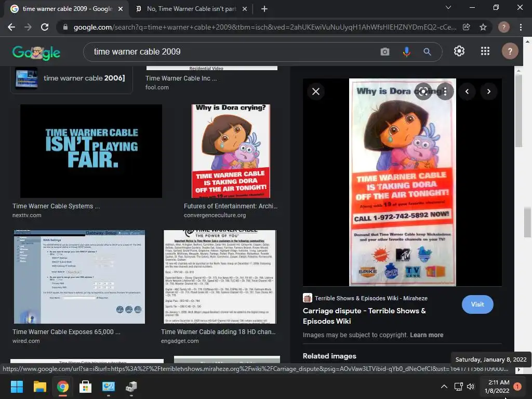Close the No, Time Warner Cable tab
This screenshot has width=532, height=399.
point(245,9)
